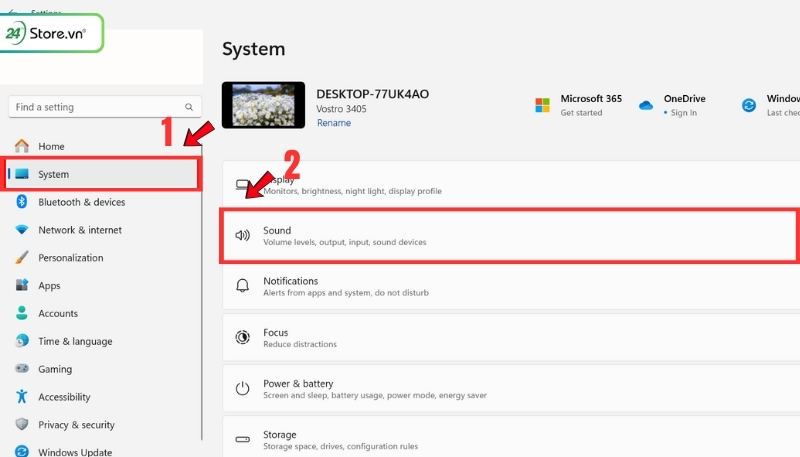Click the Windows Update icon in sidebar
800x457 pixels.
22,451
